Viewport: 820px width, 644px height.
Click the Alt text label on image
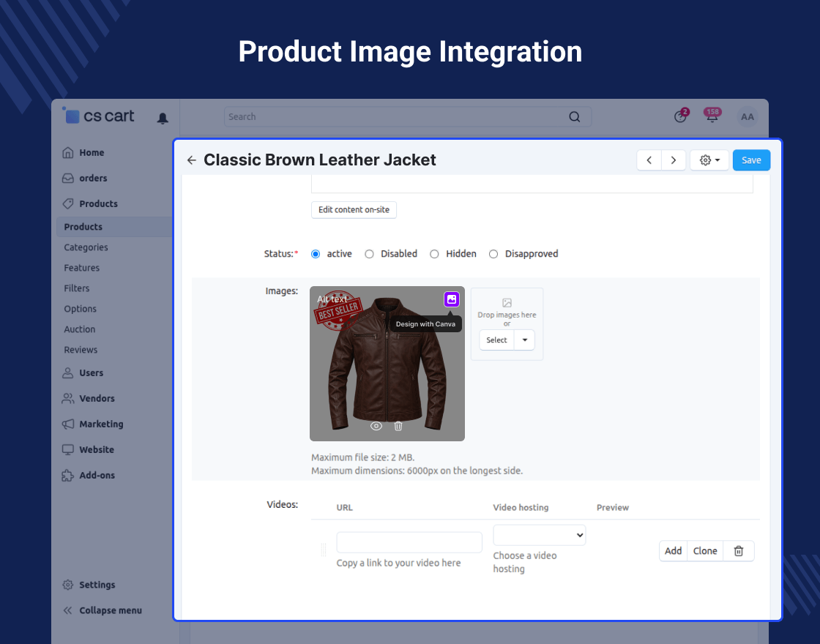[x=332, y=299]
